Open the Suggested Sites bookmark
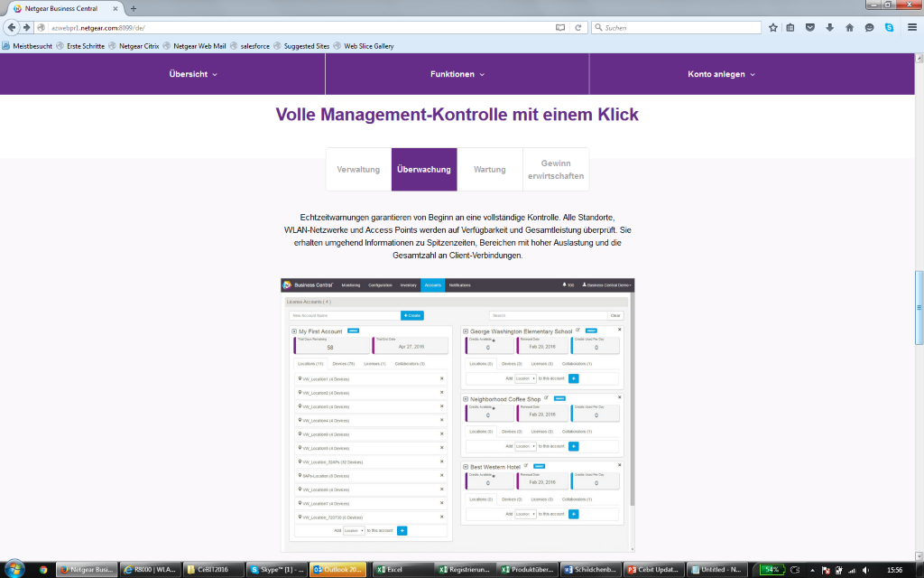The image size is (924, 578). 301,46
